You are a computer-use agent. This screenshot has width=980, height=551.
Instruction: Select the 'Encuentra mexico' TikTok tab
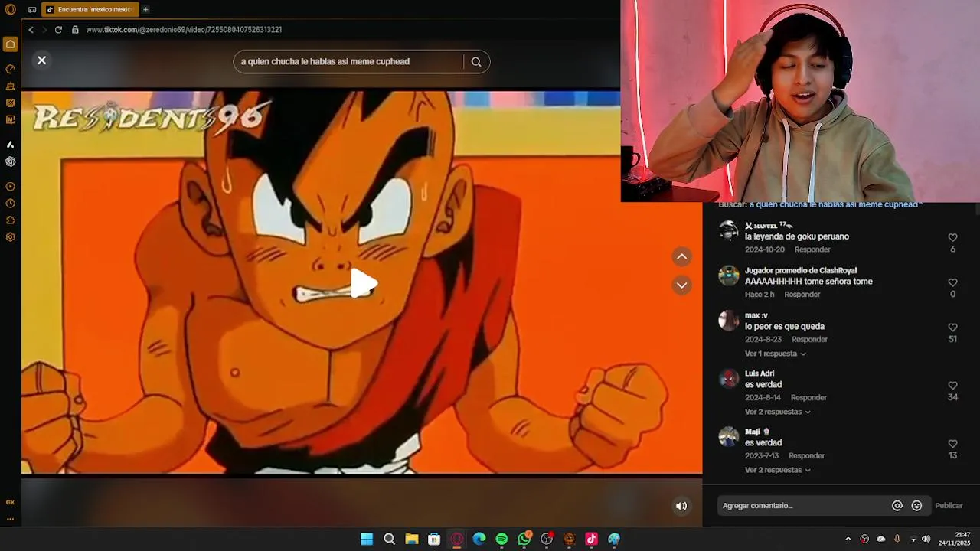(x=90, y=10)
